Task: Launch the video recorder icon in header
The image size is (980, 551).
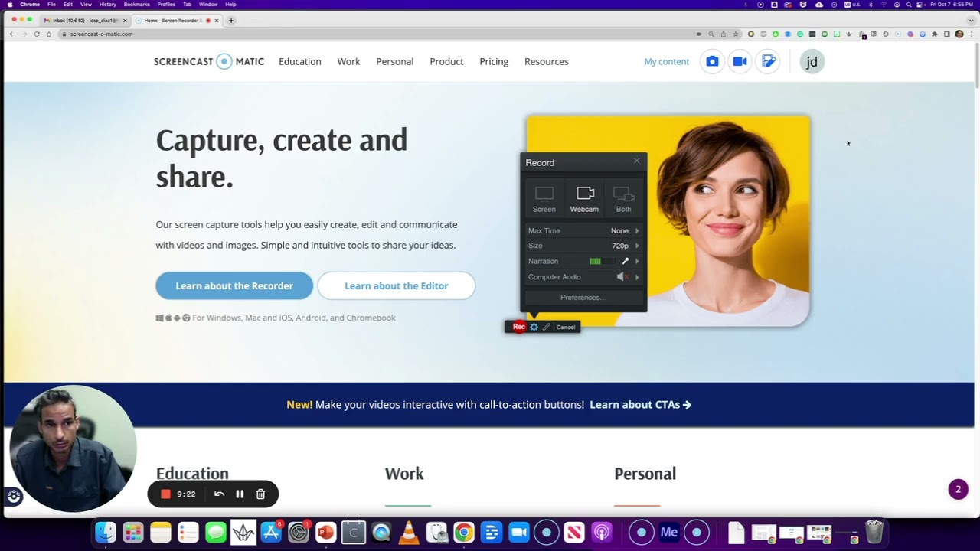Action: tap(740, 61)
